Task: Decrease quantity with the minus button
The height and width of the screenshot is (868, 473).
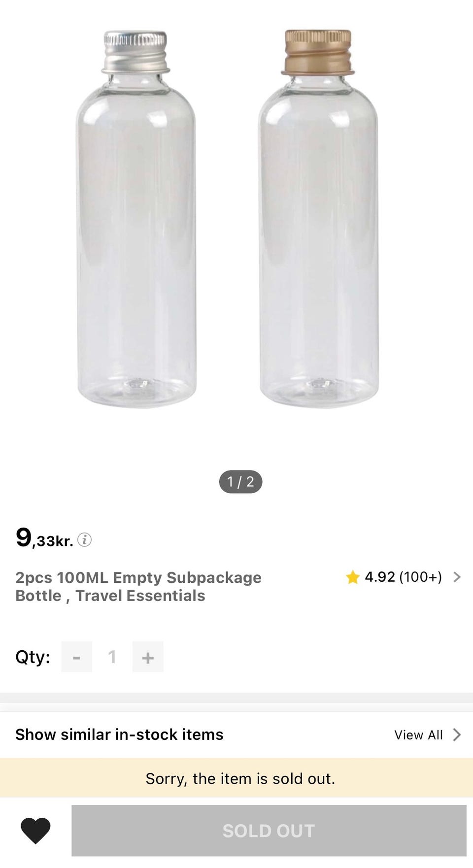Action: pyautogui.click(x=77, y=657)
